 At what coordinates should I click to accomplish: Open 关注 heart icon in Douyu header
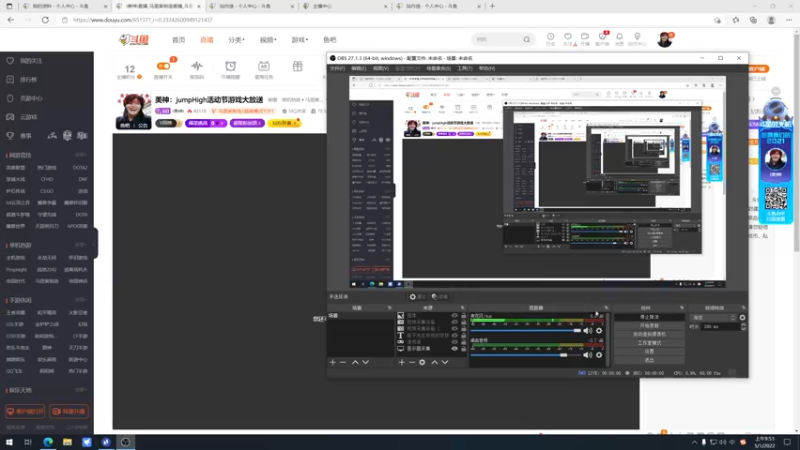click(568, 37)
